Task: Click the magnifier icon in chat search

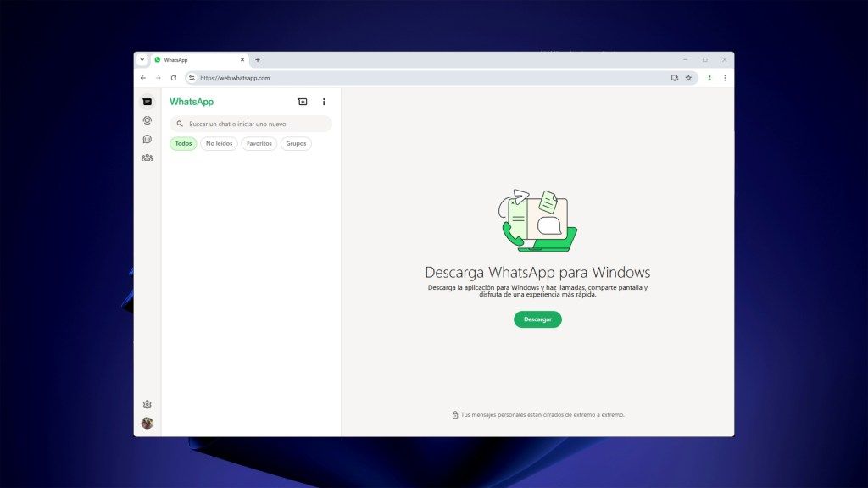Action: 180,124
